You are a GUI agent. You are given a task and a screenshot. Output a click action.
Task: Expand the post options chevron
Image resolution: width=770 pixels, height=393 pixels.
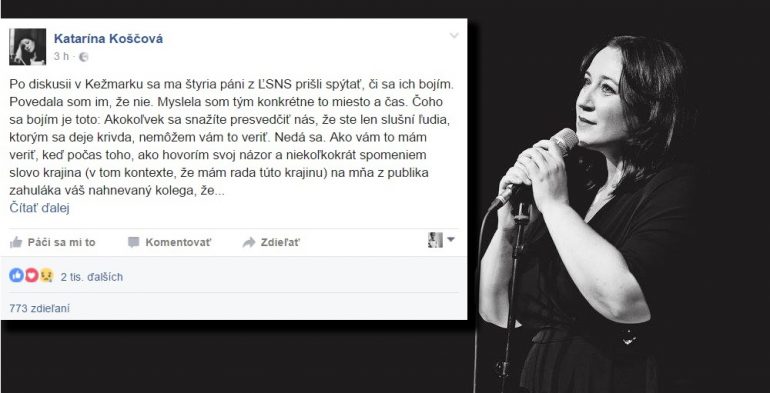(x=454, y=35)
